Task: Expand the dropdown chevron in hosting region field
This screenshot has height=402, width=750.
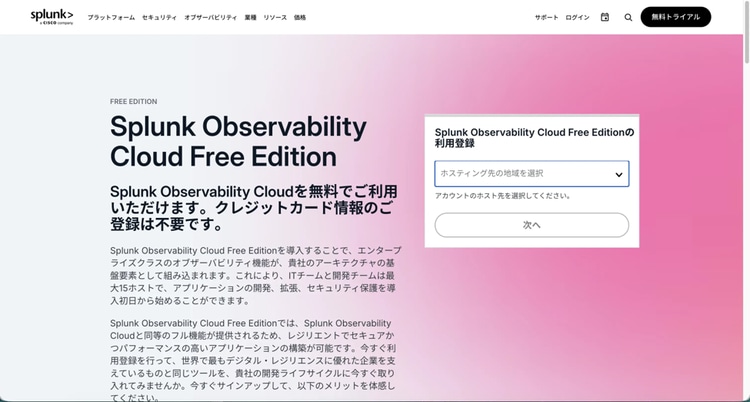Action: pyautogui.click(x=618, y=174)
